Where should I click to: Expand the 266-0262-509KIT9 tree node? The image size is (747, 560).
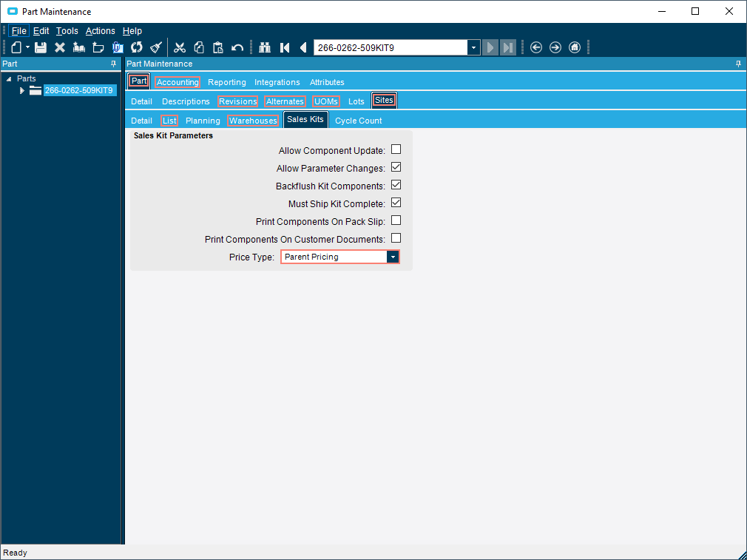pyautogui.click(x=21, y=90)
